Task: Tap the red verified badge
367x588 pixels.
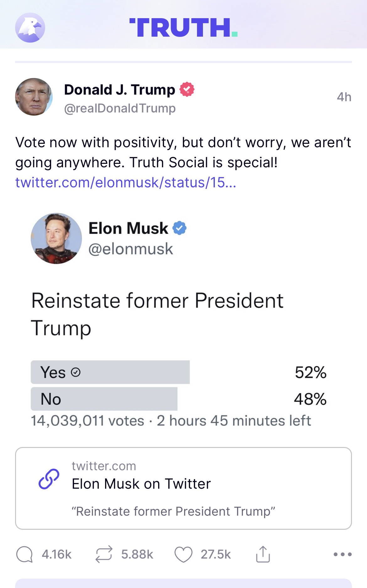Action: pos(187,89)
